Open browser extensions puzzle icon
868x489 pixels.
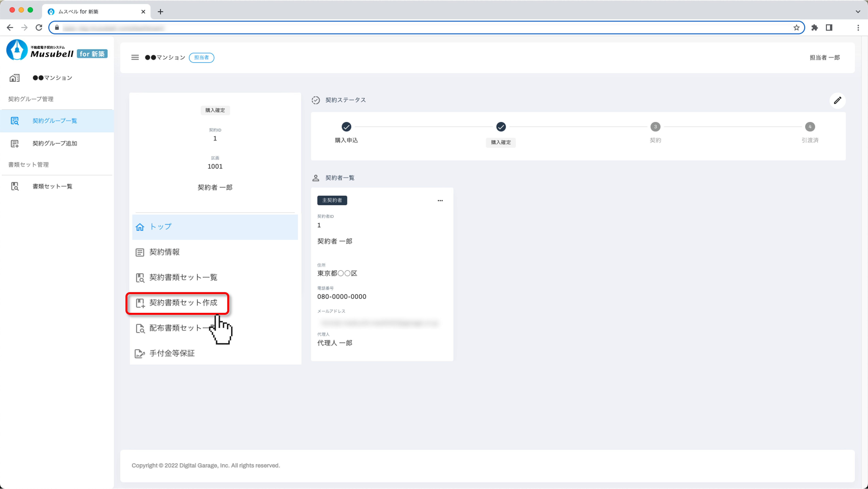(x=814, y=28)
